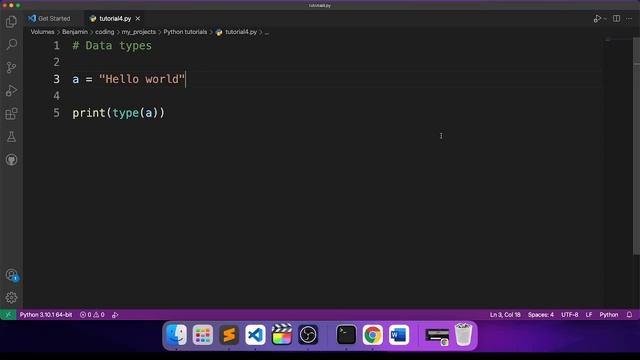Open the editor More Actions menu
Viewport: 640px width, 360px height.
629,19
